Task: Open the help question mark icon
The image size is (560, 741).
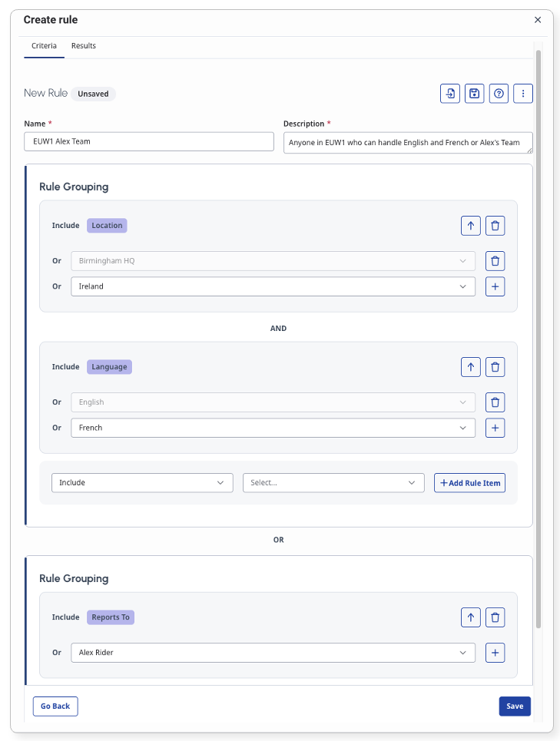Action: tap(499, 94)
